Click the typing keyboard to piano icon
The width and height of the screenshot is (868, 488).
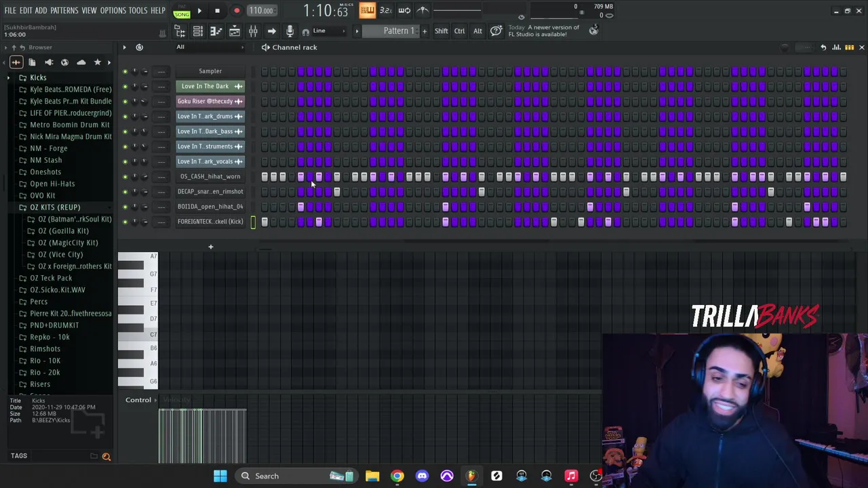click(367, 10)
